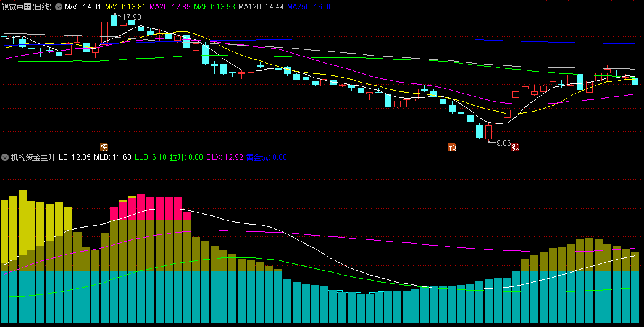The width and height of the screenshot is (644, 327).
Task: Click the MLB: 11.68 value
Action: pyautogui.click(x=112, y=157)
